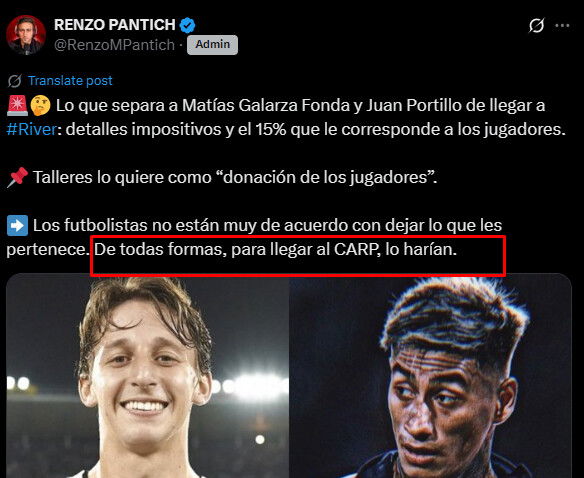Click the red siren emoji
The height and width of the screenshot is (478, 584).
[17, 105]
